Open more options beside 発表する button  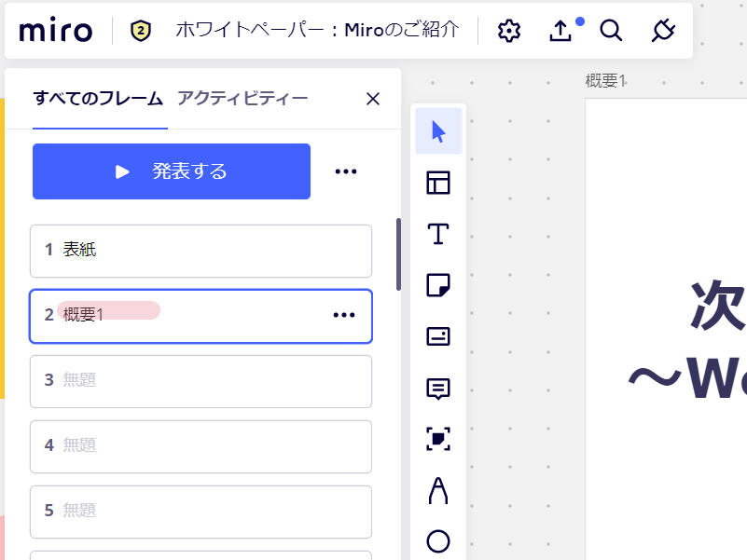click(346, 171)
